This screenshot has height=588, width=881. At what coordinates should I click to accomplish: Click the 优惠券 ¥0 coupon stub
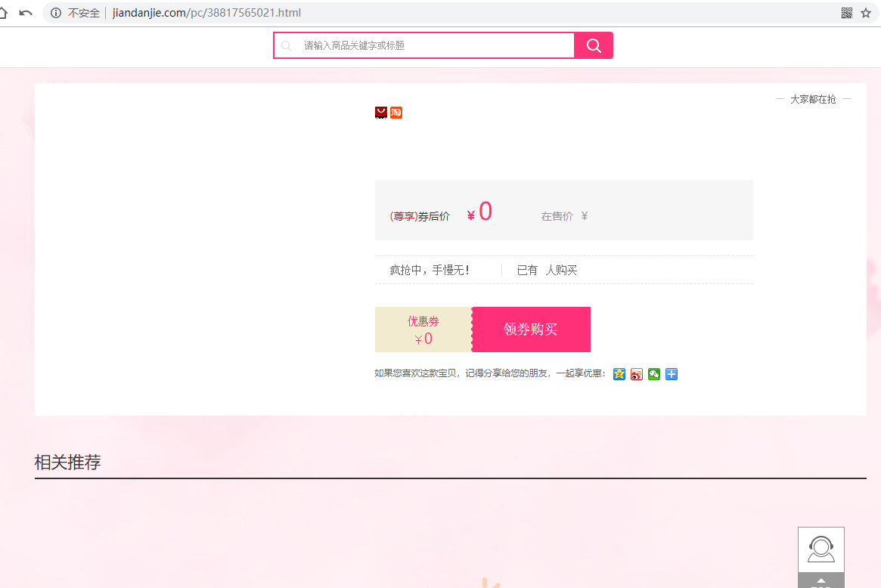[x=423, y=330]
